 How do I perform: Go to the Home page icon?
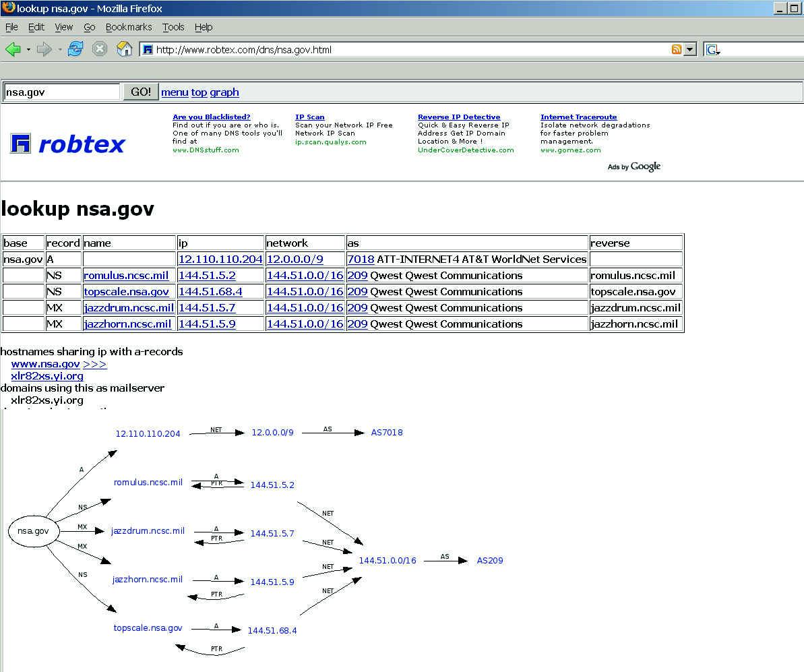pos(125,49)
